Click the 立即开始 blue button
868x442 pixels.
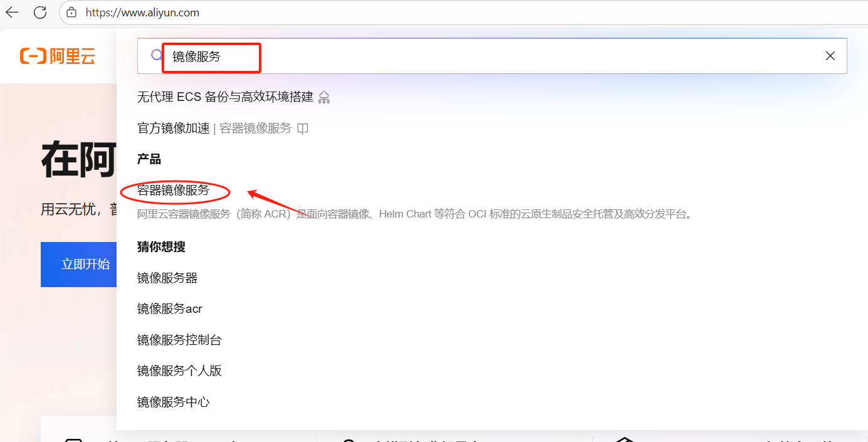79,265
